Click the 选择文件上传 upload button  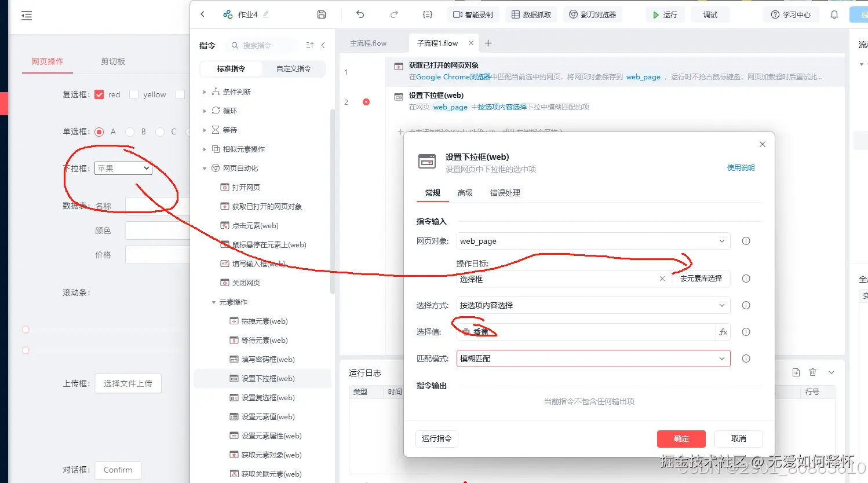tap(127, 383)
